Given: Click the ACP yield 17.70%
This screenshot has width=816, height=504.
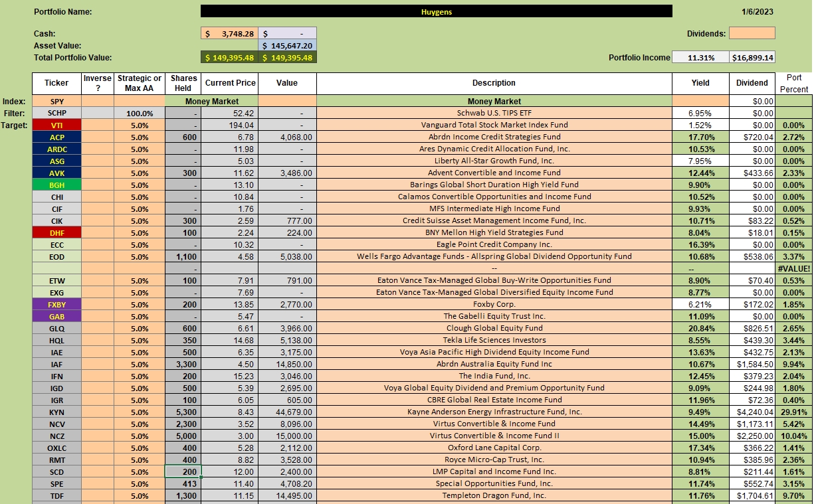Looking at the screenshot, I should pos(700,137).
